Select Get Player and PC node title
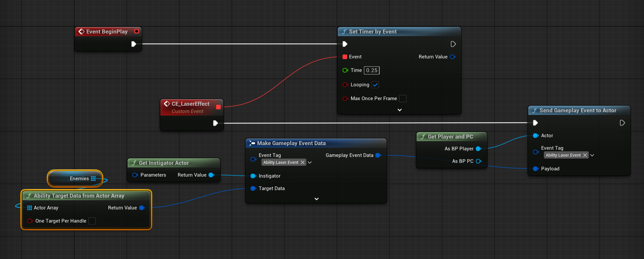Screen dimensions: 644x259 pyautogui.click(x=451, y=137)
